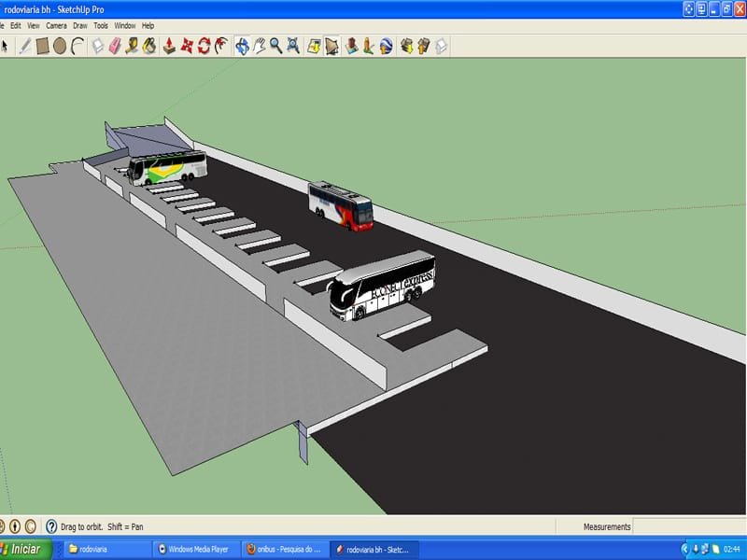Open the Camera menu
Viewport: 747px width, 560px height.
pos(56,26)
